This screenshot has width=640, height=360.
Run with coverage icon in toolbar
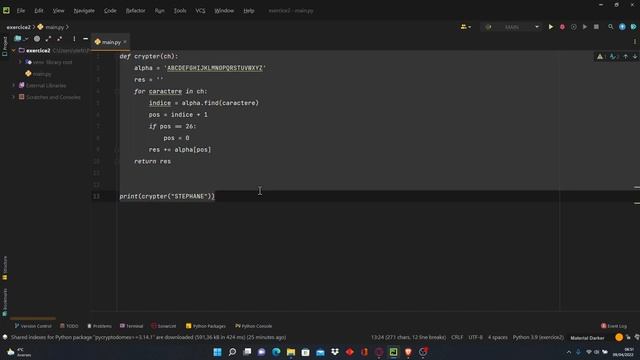click(x=573, y=27)
